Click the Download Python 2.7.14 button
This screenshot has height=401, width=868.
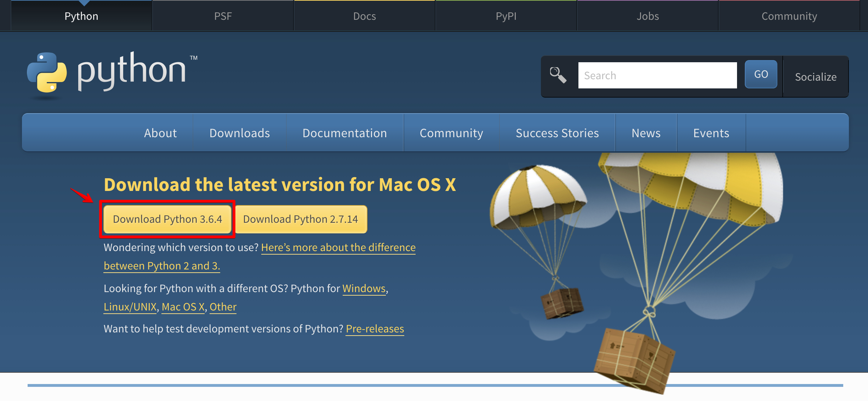tap(301, 219)
